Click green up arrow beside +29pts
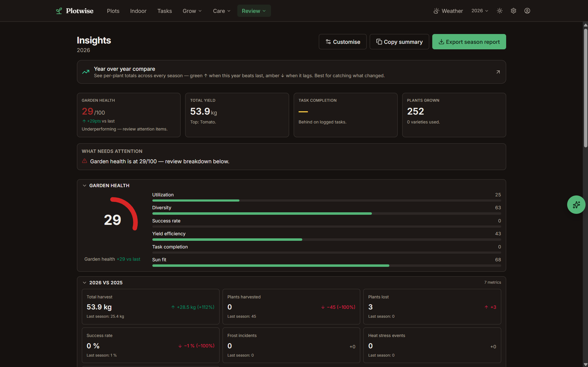The image size is (588, 367). tap(84, 121)
